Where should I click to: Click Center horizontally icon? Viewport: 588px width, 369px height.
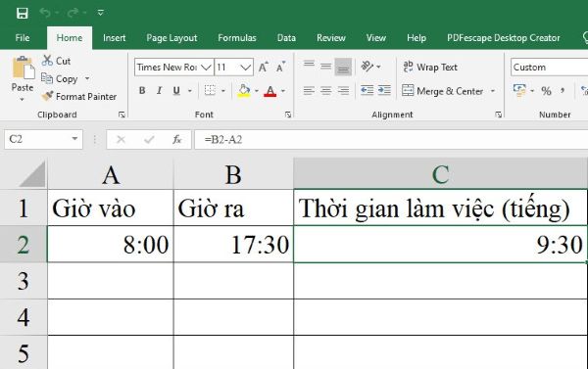coord(326,90)
